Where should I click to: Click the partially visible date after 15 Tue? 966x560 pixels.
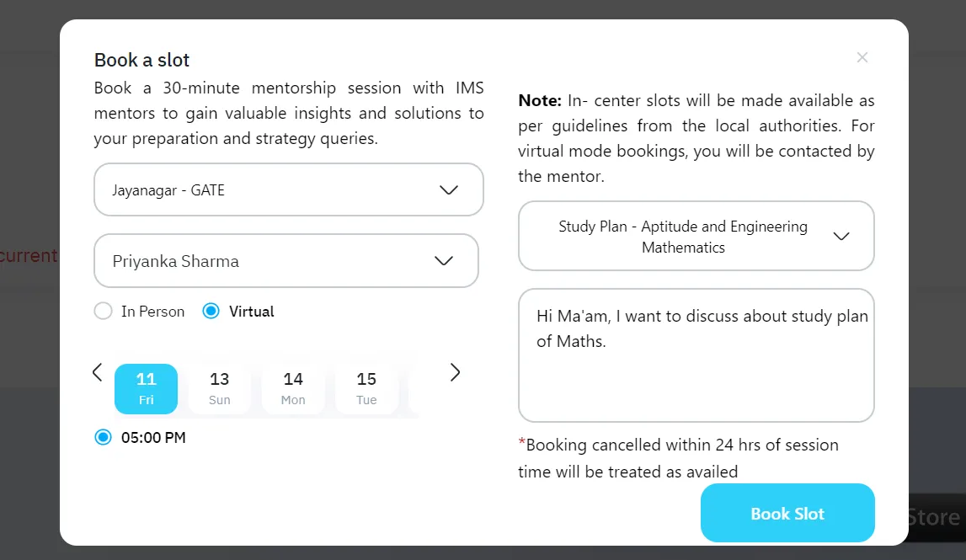(x=414, y=388)
